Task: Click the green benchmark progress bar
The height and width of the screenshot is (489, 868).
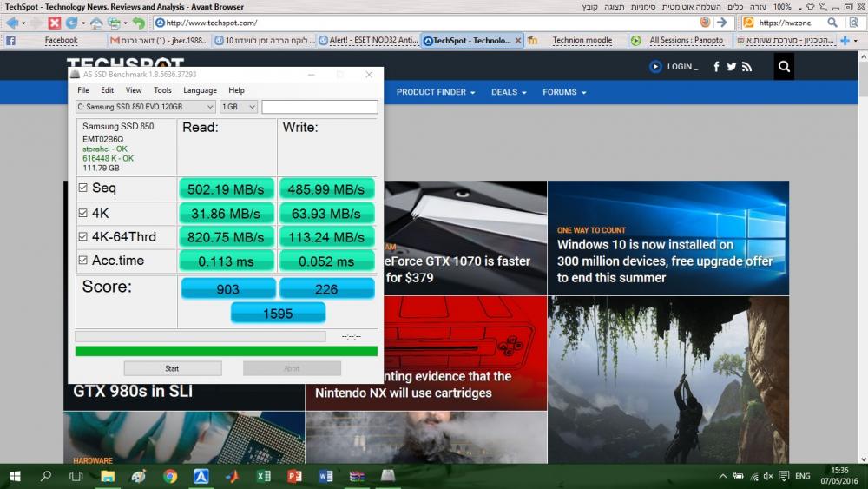Action: (226, 351)
